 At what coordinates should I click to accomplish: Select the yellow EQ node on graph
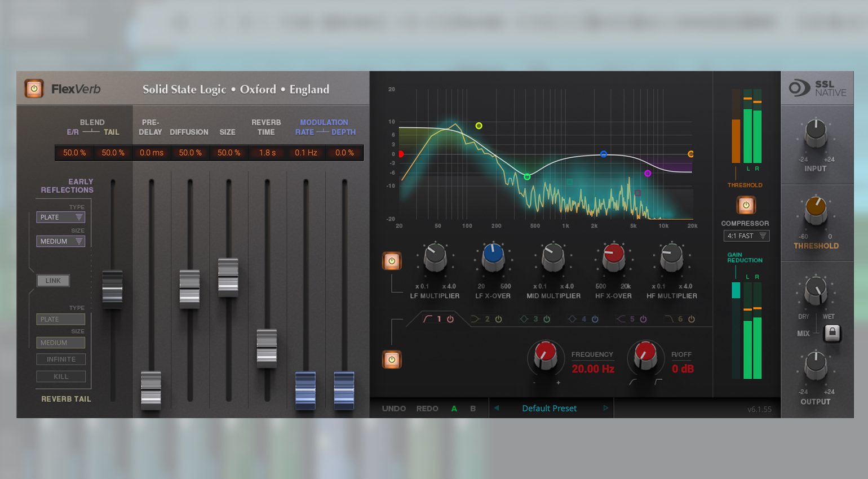[479, 126]
